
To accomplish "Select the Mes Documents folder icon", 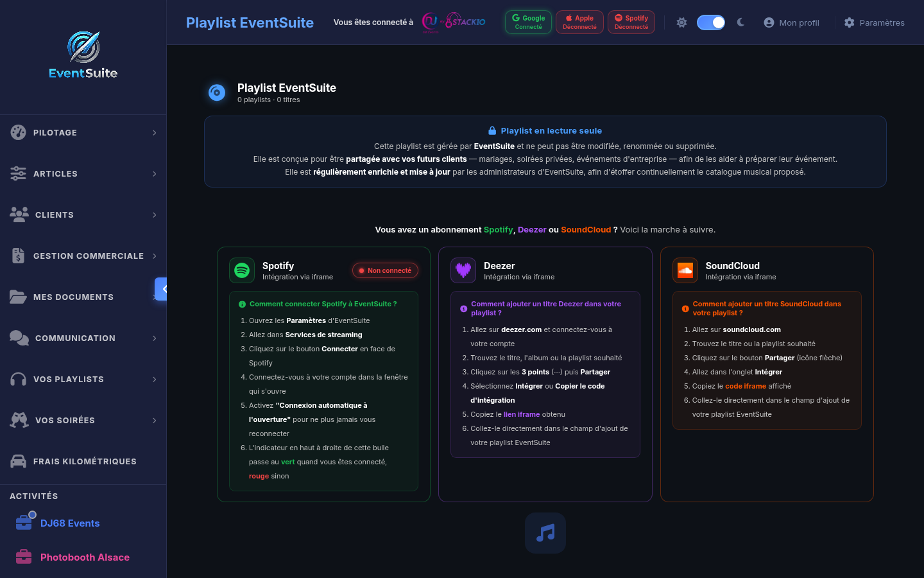I will [x=18, y=297].
